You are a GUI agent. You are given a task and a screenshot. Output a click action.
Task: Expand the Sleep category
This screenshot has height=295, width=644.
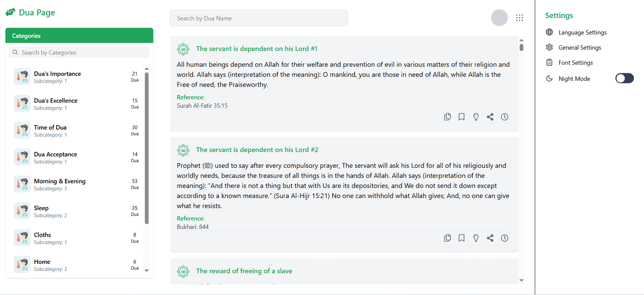pyautogui.click(x=41, y=208)
